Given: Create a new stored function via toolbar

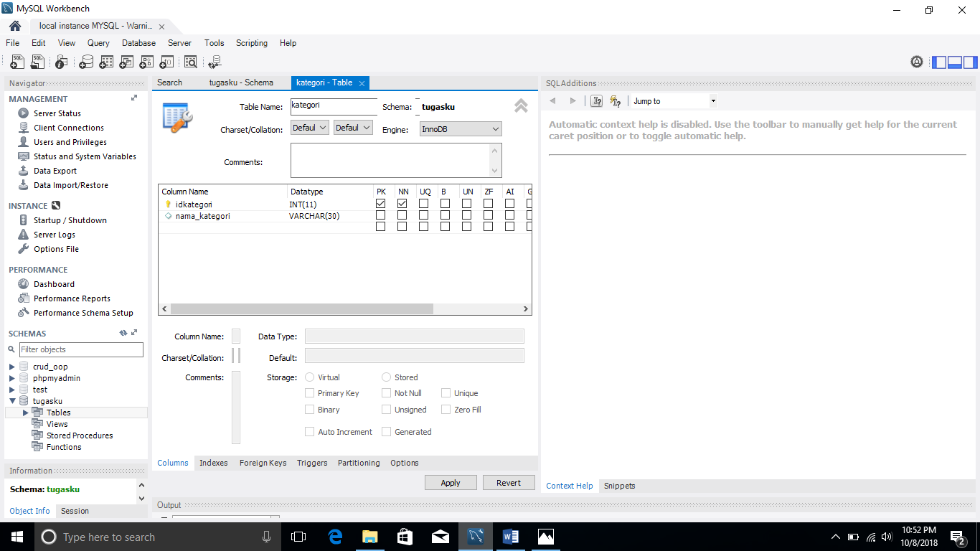Looking at the screenshot, I should pos(166,62).
